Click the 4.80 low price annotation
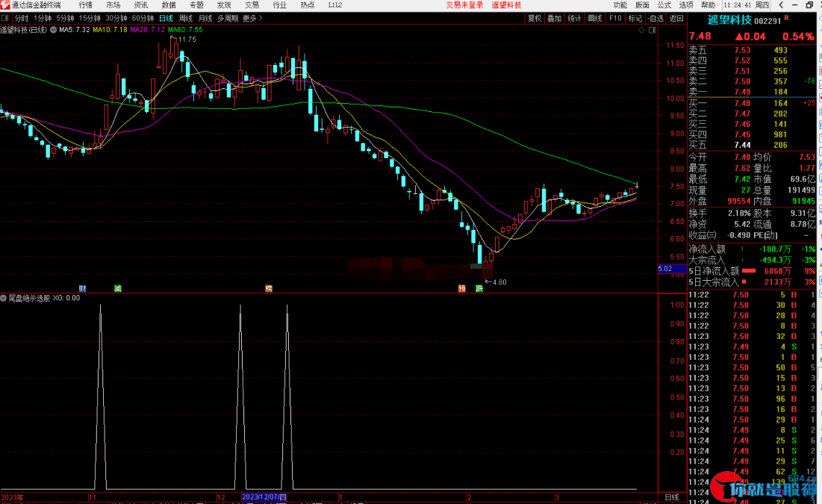This screenshot has width=822, height=504. pos(499,282)
